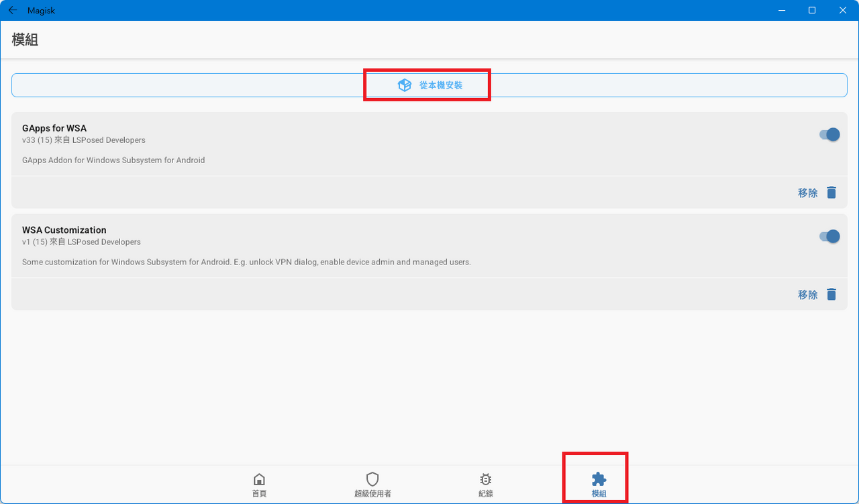Click the v33 (15) version line
The height and width of the screenshot is (504, 859).
point(84,140)
